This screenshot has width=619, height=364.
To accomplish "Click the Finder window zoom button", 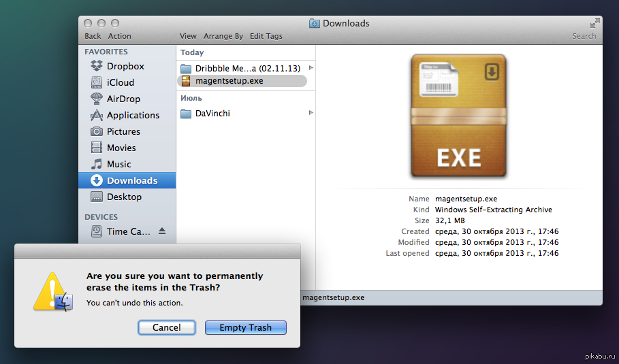I will coord(115,23).
